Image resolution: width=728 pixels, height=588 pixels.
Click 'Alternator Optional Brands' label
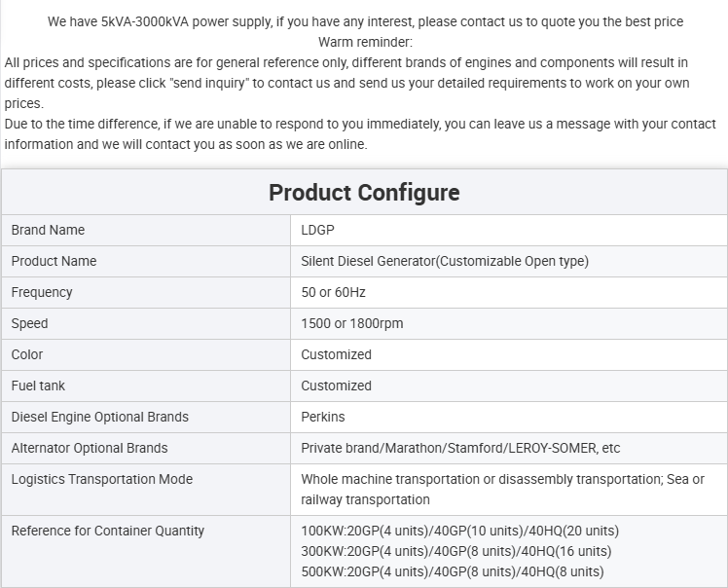pos(90,448)
